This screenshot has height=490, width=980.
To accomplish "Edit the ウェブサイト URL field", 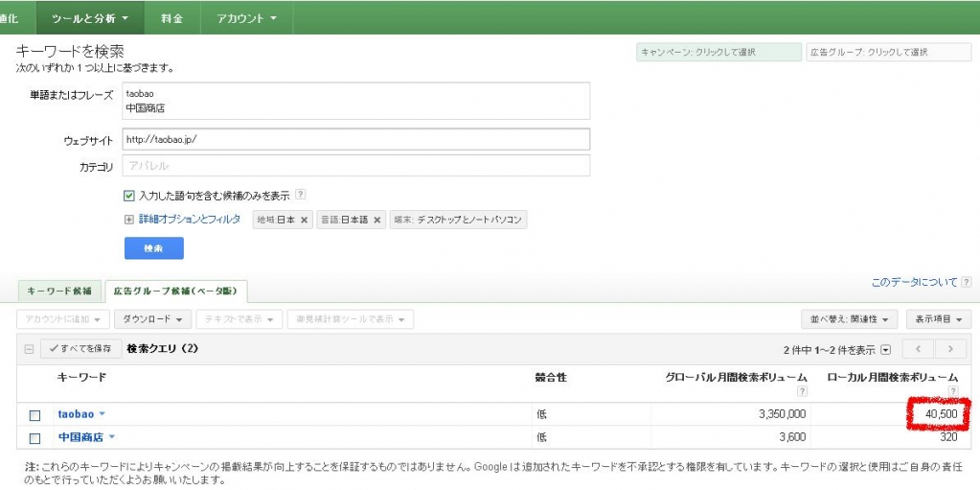I will point(356,140).
